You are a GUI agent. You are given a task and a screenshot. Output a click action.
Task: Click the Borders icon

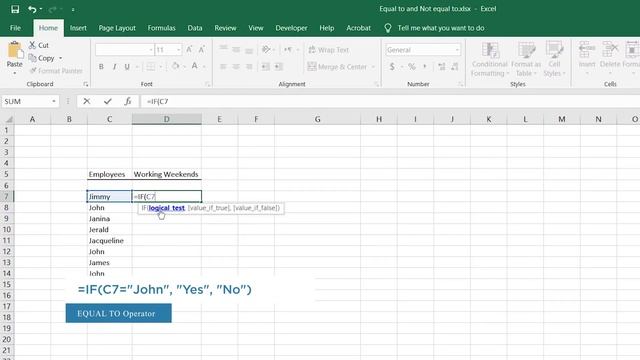coord(151,67)
